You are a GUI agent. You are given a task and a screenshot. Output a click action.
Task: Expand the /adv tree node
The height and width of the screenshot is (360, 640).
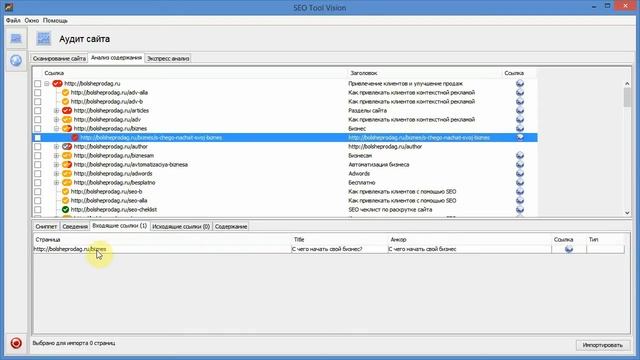[56, 120]
